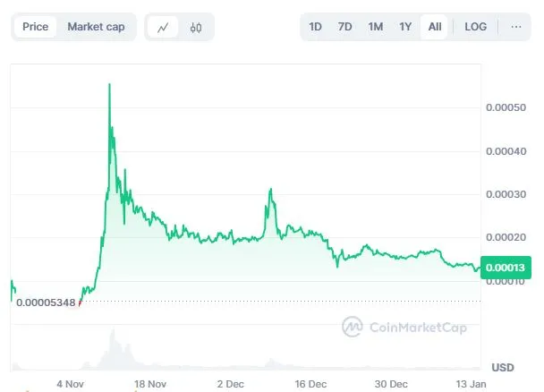This screenshot has width=544, height=392.
Task: Select the All time range
Action: tap(435, 27)
